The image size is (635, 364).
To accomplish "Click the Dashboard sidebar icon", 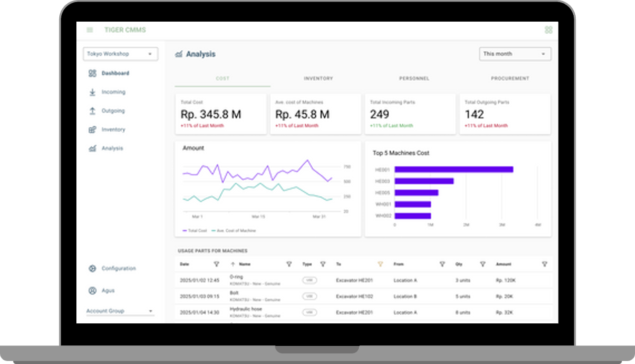I will coord(92,73).
